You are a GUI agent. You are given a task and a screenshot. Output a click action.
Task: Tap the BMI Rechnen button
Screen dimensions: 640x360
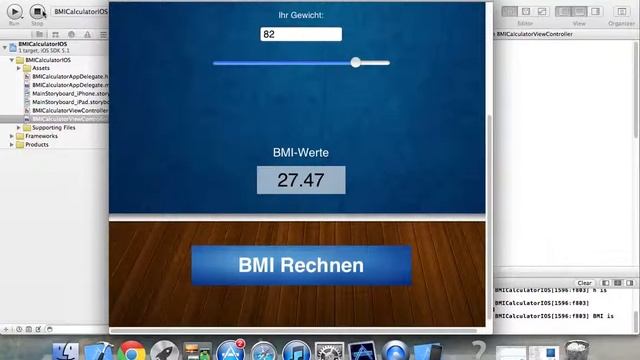pyautogui.click(x=301, y=265)
